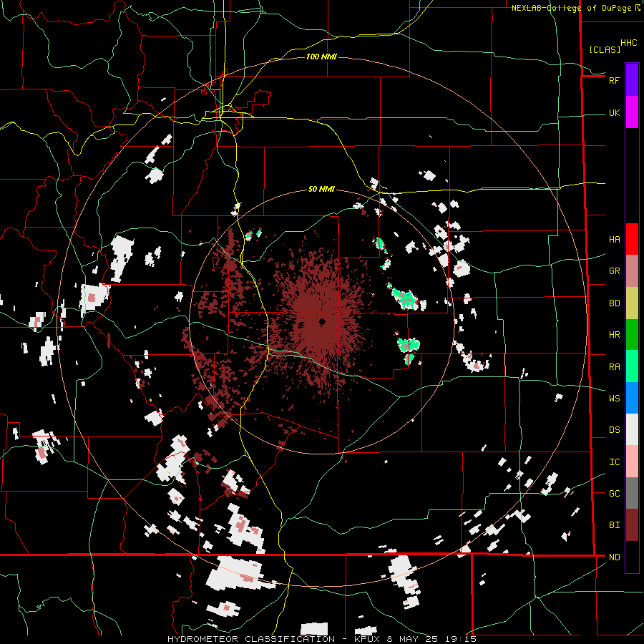The height and width of the screenshot is (644, 644).
Task: Click the DS white legend swatch
Action: click(632, 429)
